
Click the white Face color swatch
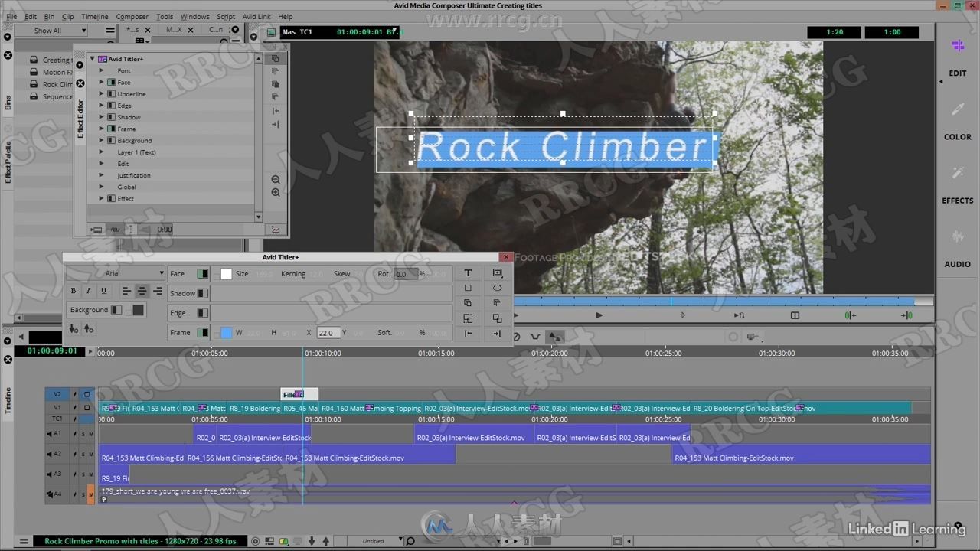[x=226, y=274]
